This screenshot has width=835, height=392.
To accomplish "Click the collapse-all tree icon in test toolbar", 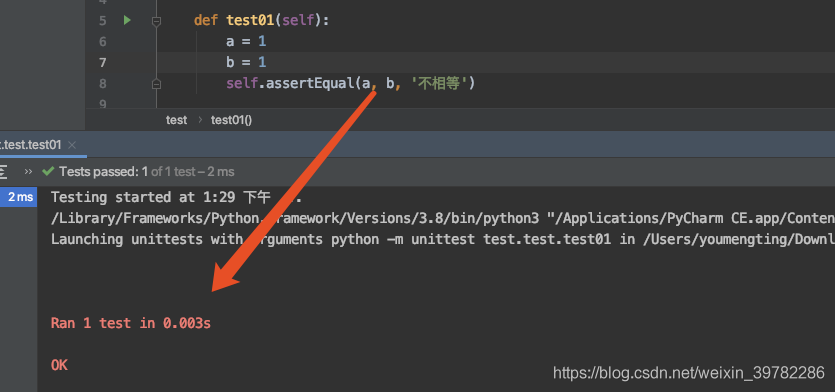I will pyautogui.click(x=3, y=172).
